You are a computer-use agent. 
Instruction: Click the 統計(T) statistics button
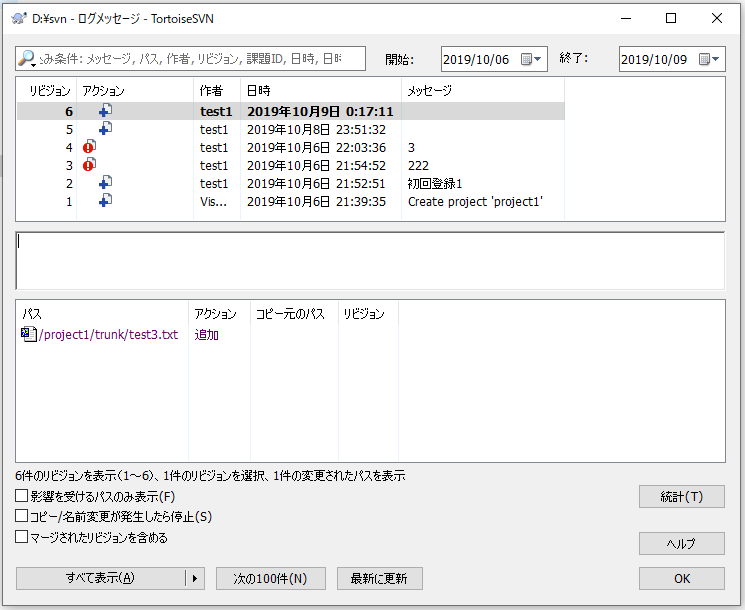[x=681, y=496]
